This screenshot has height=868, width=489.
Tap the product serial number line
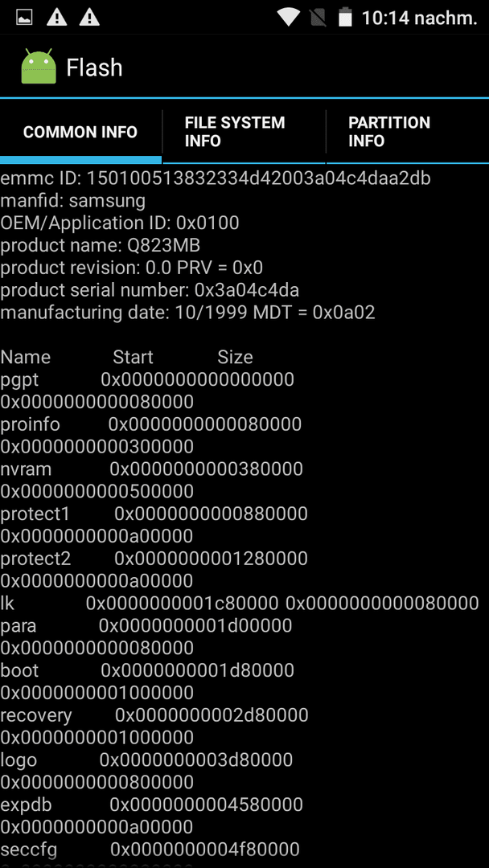coord(150,290)
